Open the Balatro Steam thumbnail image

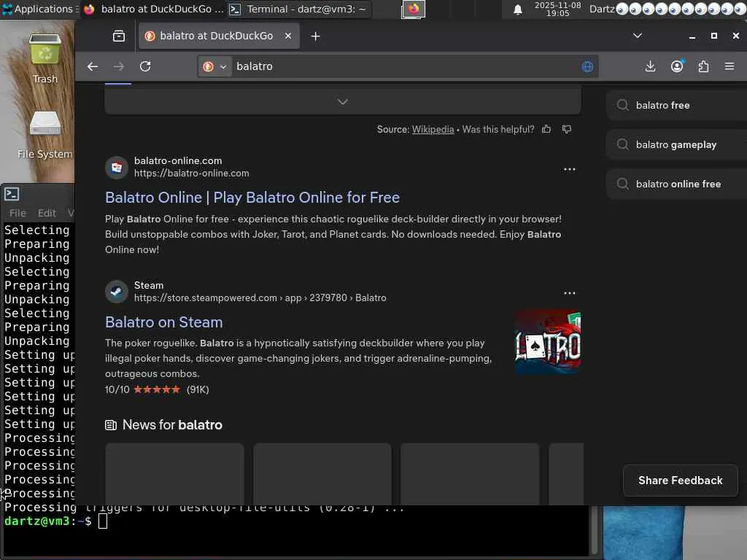(548, 342)
